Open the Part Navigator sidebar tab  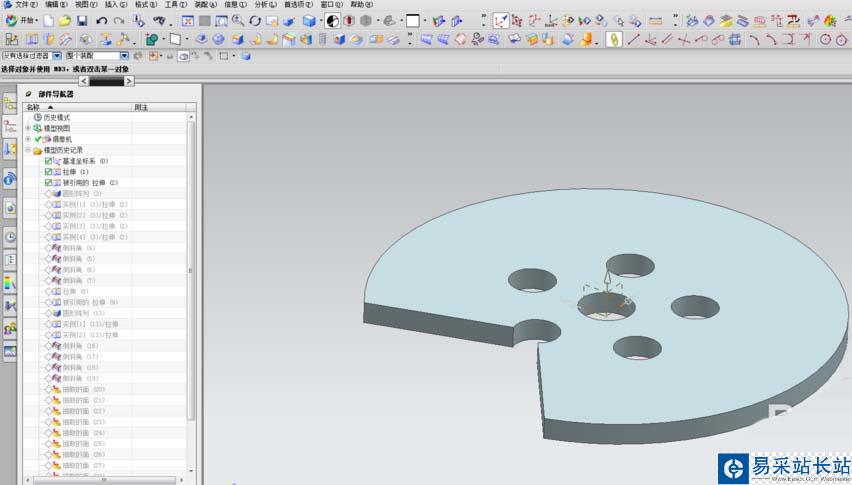point(10,127)
